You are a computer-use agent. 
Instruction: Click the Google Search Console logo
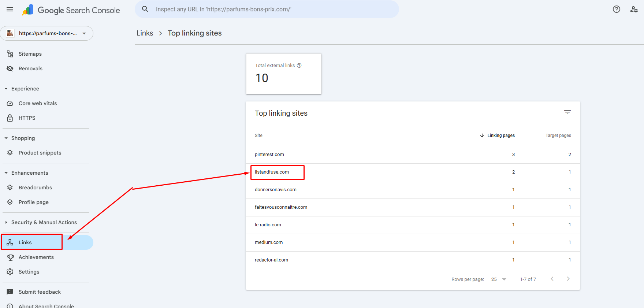coord(71,10)
